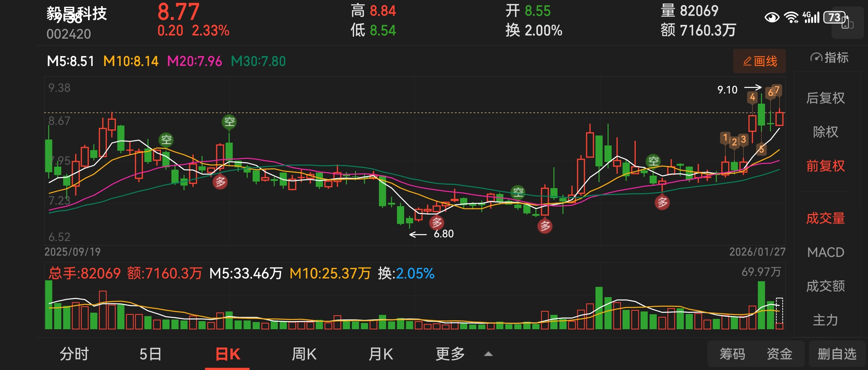This screenshot has height=370, width=868.
Task: Tap the dashed latest volume bar
Action: point(779,313)
